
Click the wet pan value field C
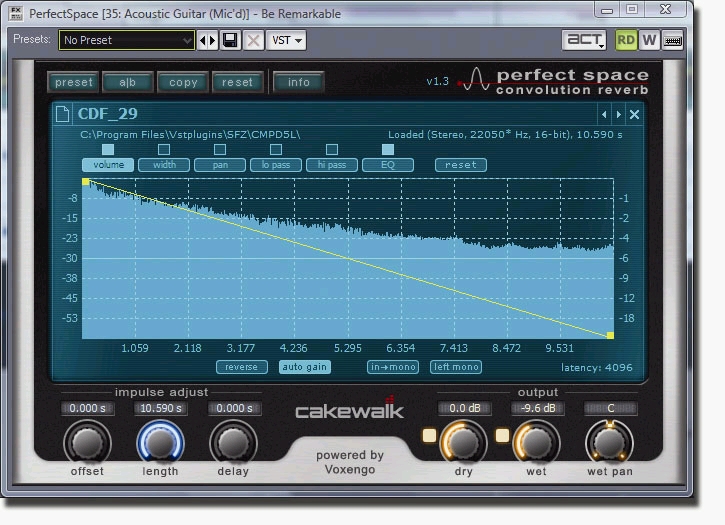click(611, 408)
